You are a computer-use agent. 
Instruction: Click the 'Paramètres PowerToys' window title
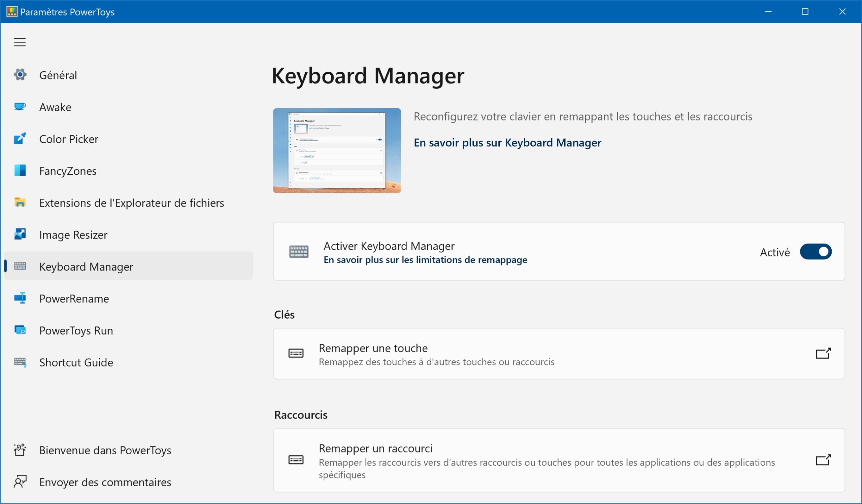tap(67, 12)
